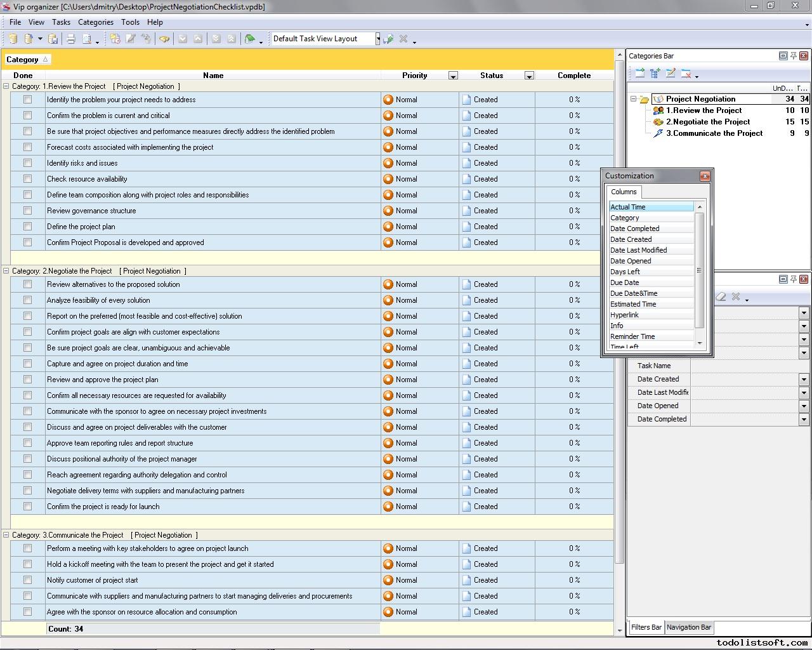Click the Customization list scrollbar down arrow
The height and width of the screenshot is (650, 812).
(700, 343)
